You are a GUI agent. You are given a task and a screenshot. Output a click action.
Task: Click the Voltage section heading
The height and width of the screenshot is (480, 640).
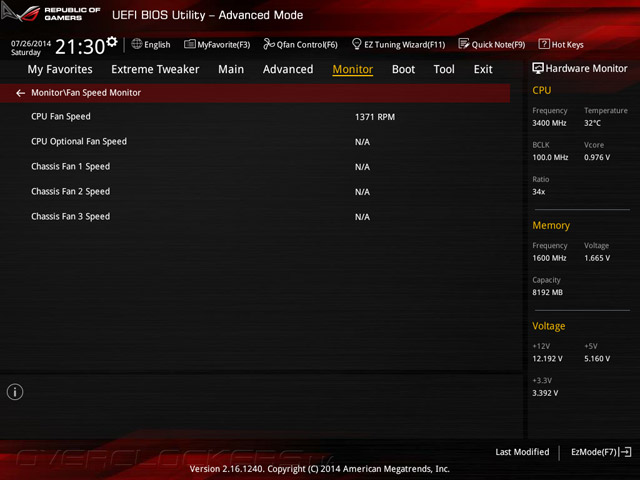(x=549, y=326)
